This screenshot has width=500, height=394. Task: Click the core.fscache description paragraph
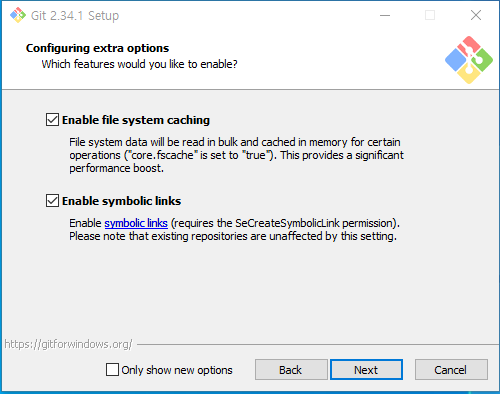pos(236,155)
